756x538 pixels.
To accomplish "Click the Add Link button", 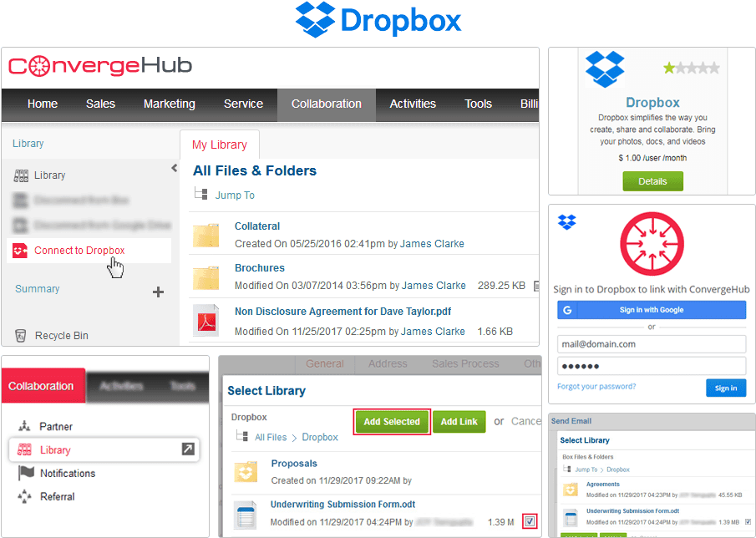I will tap(459, 422).
